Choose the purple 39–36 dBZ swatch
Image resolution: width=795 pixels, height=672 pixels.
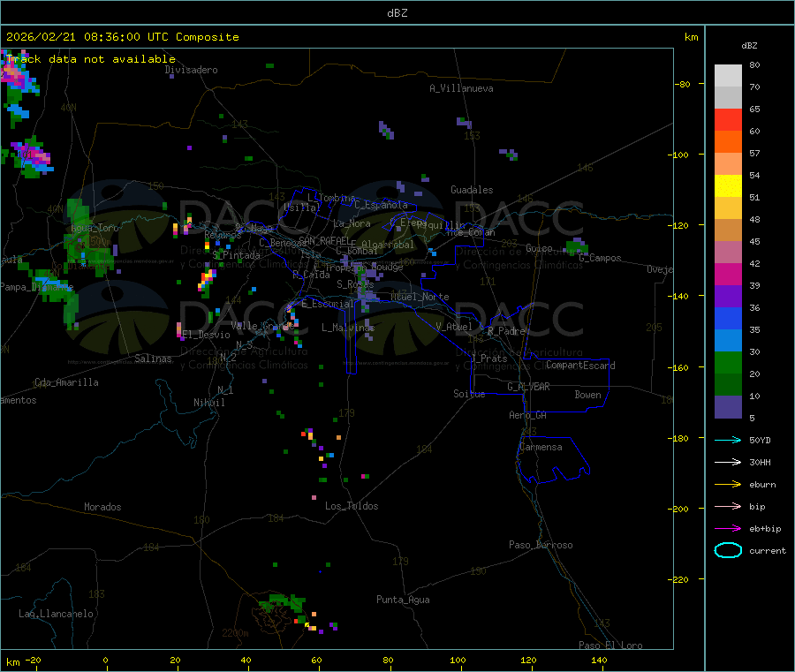coord(728,297)
